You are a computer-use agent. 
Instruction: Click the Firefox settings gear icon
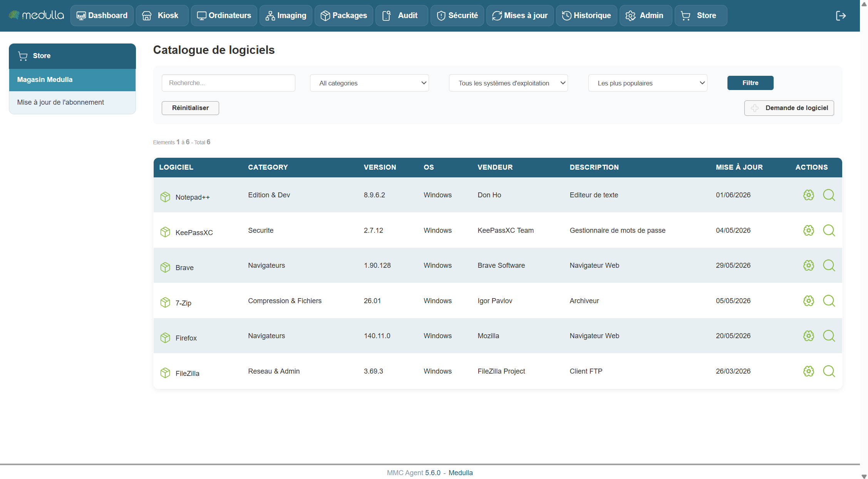pyautogui.click(x=809, y=336)
